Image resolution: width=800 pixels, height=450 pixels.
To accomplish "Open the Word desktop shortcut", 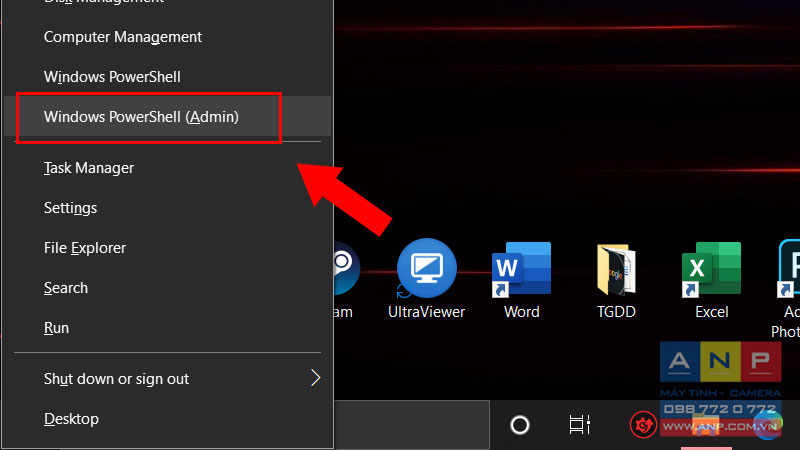I will click(521, 280).
